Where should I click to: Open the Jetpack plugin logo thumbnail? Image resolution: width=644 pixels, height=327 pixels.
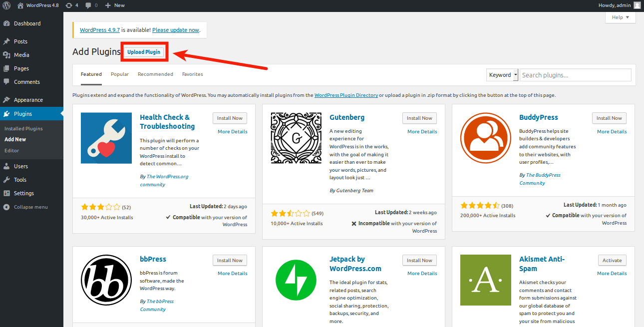click(x=296, y=280)
